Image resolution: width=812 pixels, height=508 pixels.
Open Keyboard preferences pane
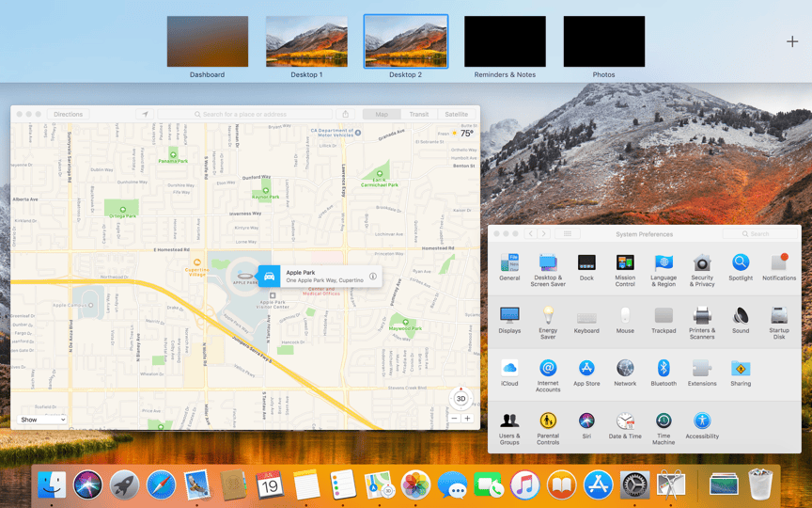tap(586, 320)
